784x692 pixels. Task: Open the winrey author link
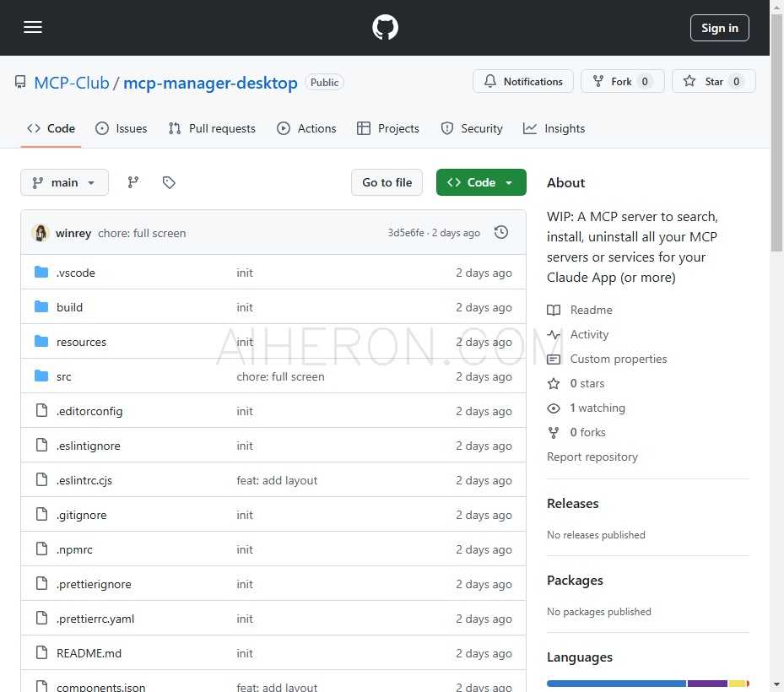click(73, 233)
